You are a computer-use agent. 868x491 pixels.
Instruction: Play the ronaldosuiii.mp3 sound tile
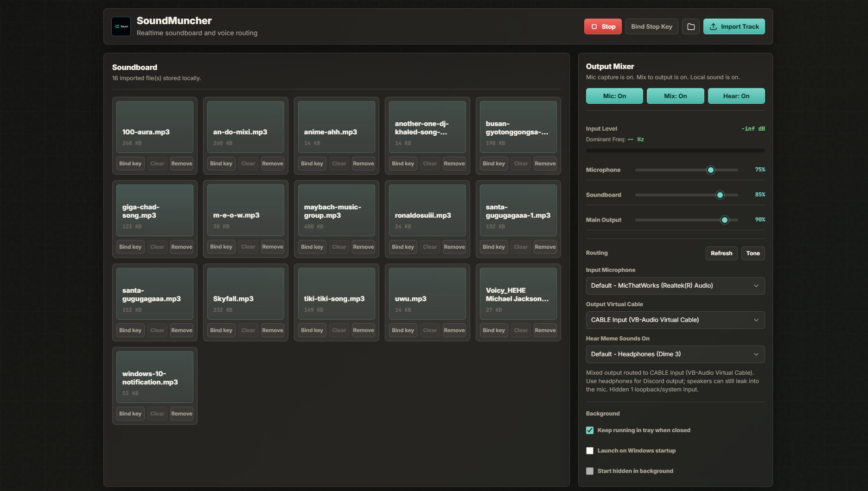(428, 210)
